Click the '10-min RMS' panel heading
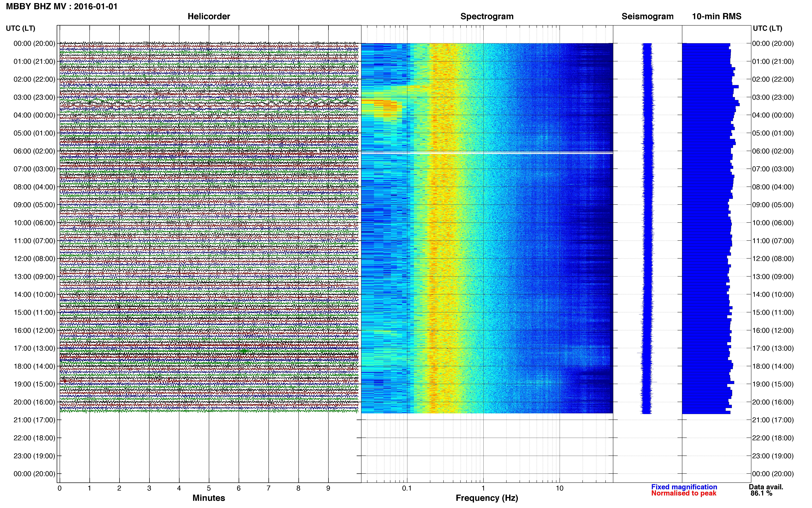 point(717,16)
